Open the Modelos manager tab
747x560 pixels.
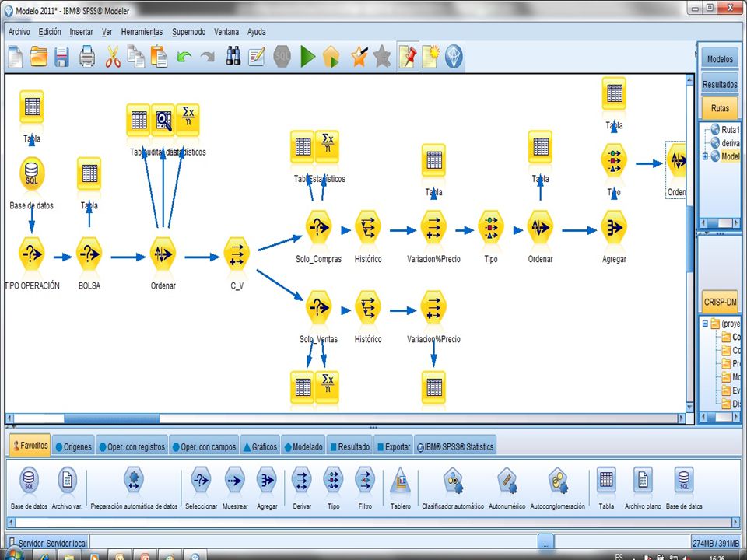(x=720, y=59)
